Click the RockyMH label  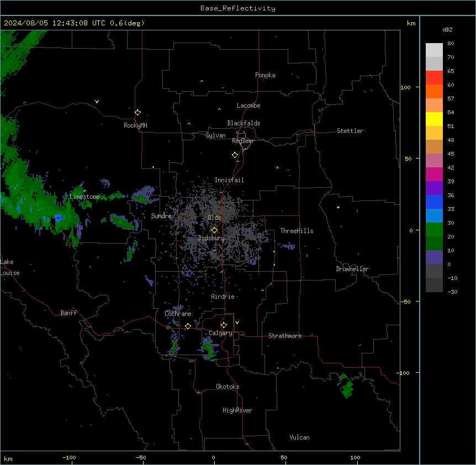135,125
